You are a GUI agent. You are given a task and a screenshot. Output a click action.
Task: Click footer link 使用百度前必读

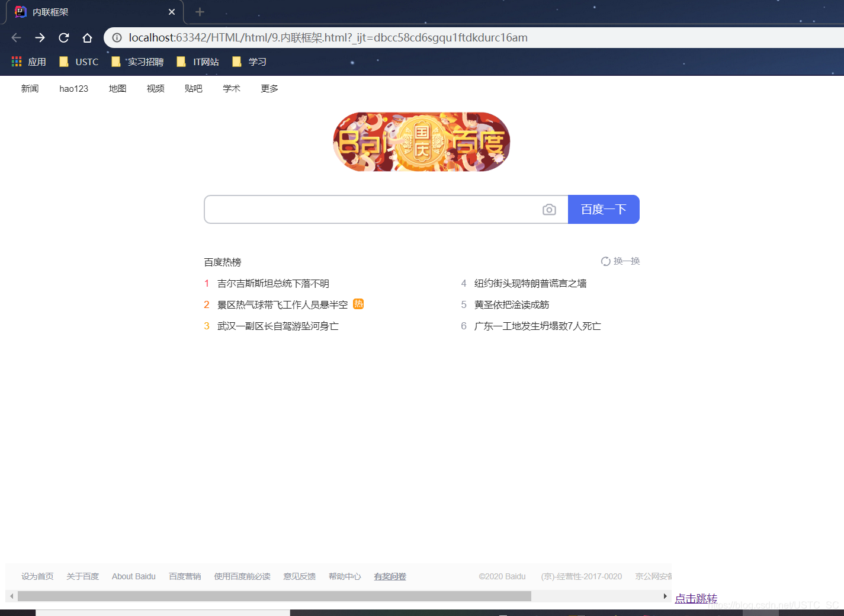point(242,576)
